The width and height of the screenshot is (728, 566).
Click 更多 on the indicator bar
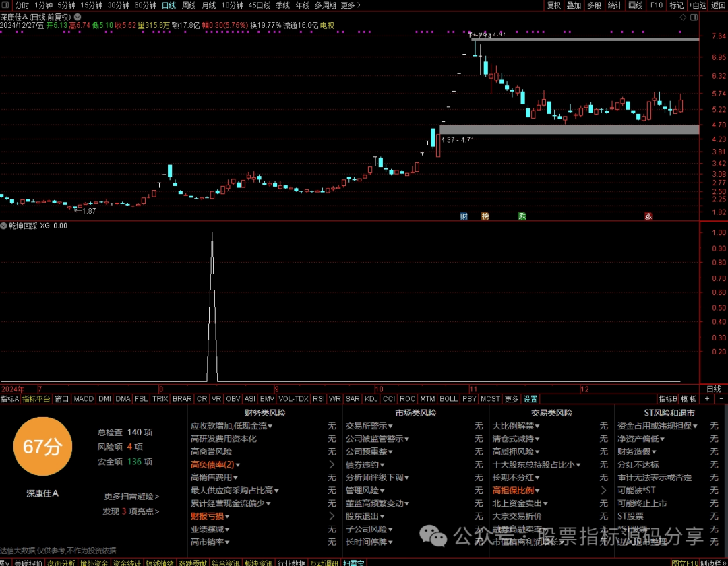coord(511,398)
